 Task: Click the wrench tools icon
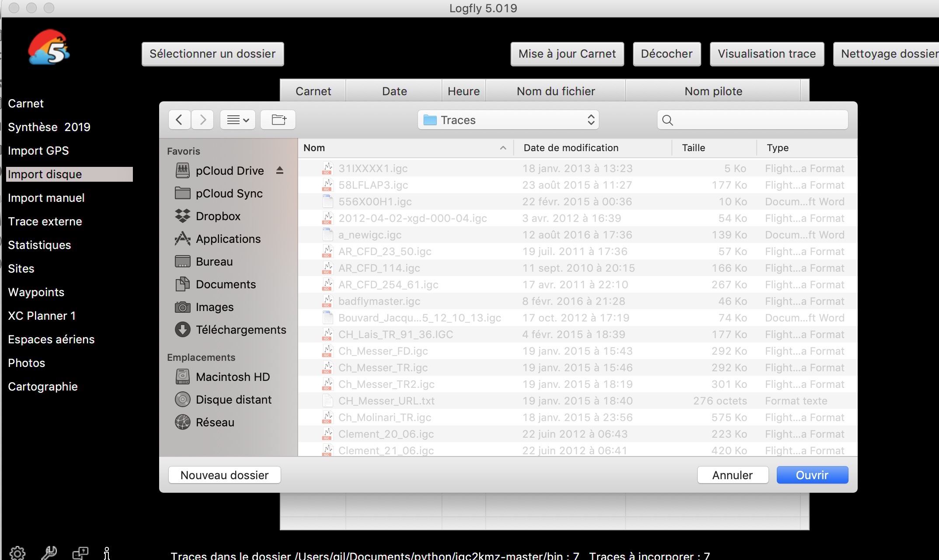coord(49,553)
